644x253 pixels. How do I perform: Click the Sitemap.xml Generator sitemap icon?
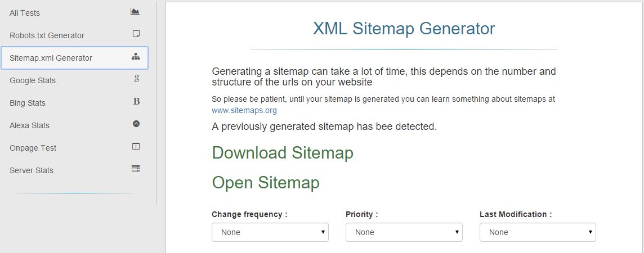[x=136, y=57]
